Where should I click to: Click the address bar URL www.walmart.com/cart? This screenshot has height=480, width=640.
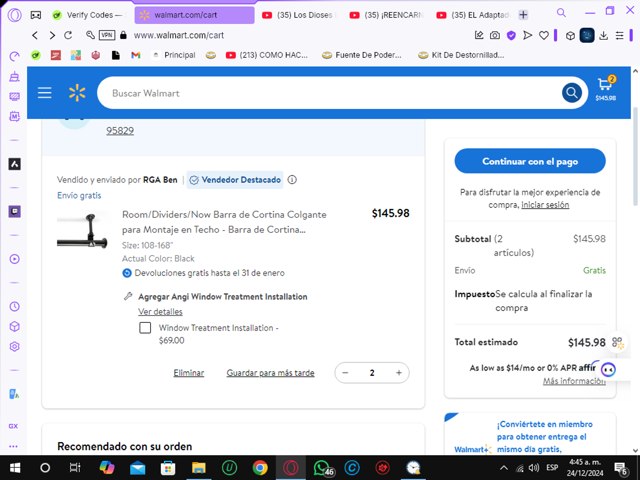[179, 36]
